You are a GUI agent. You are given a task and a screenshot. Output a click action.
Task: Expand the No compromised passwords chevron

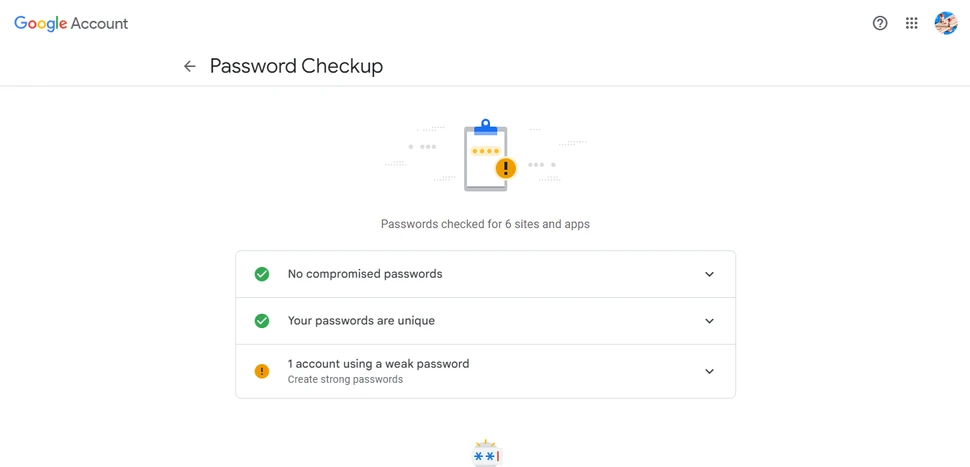pos(709,274)
